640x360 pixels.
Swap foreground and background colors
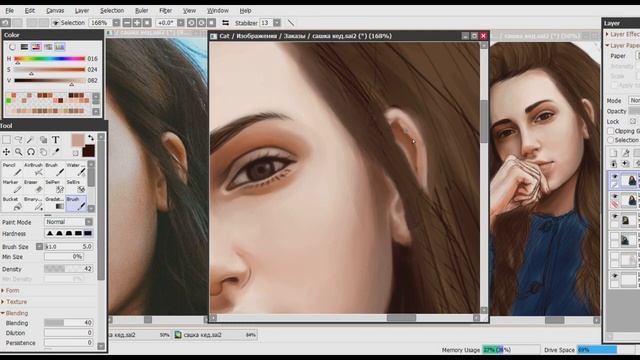(x=91, y=138)
